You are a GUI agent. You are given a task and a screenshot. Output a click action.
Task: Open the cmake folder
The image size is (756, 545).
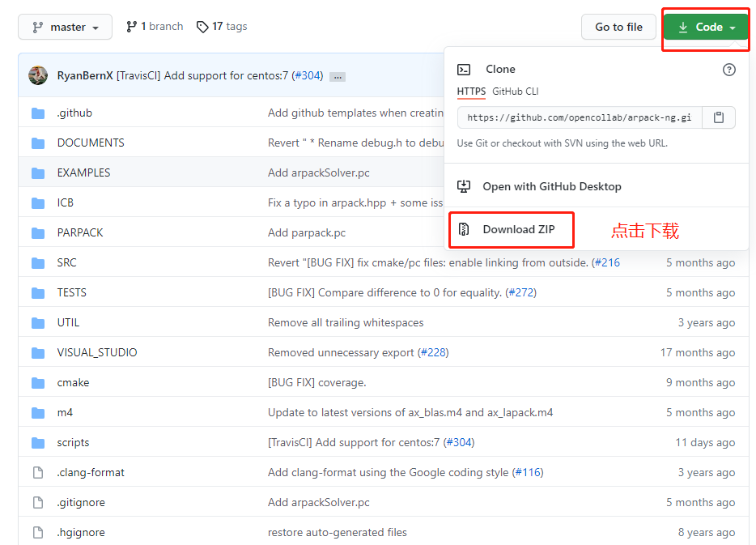[73, 382]
